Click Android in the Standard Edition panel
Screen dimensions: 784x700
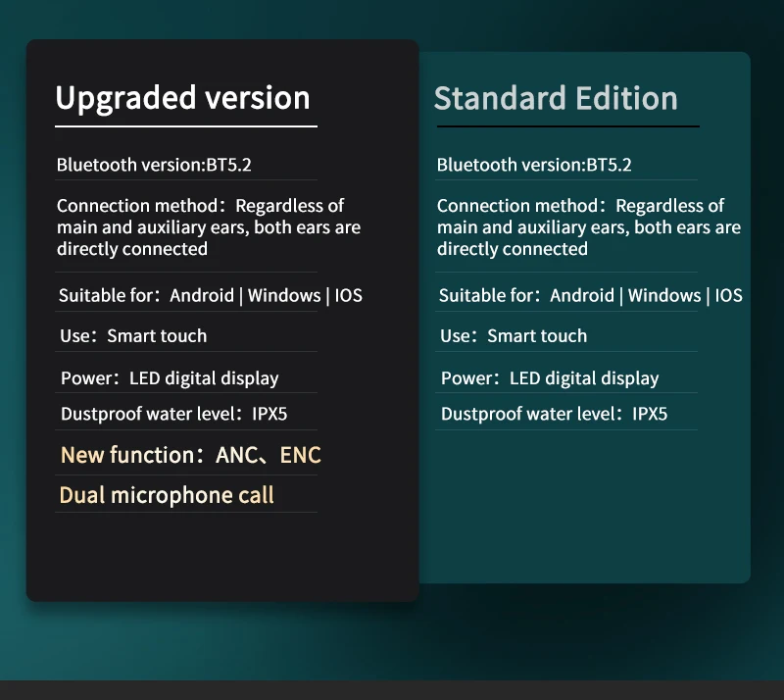point(582,295)
